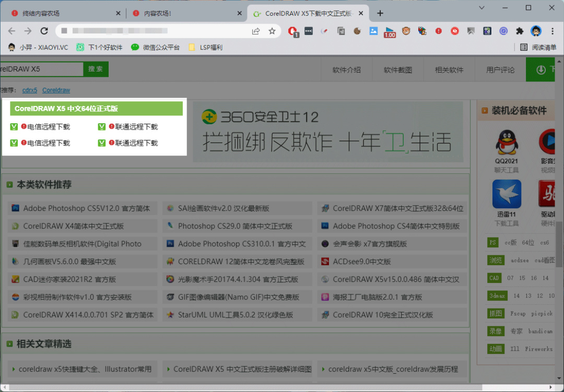
Task: Open the red hand ad-blocker extension
Action: pyautogui.click(x=292, y=31)
